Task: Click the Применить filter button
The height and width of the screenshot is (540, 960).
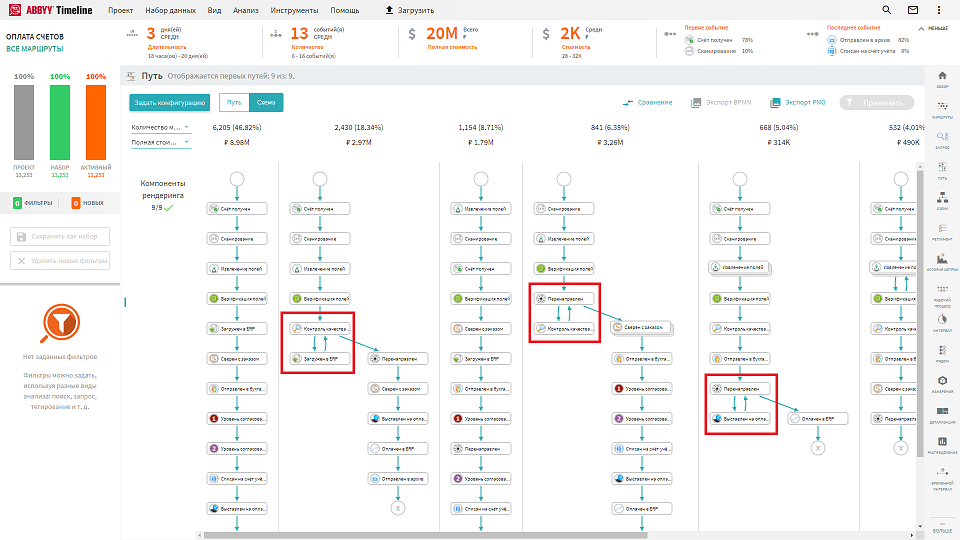Action: (877, 103)
